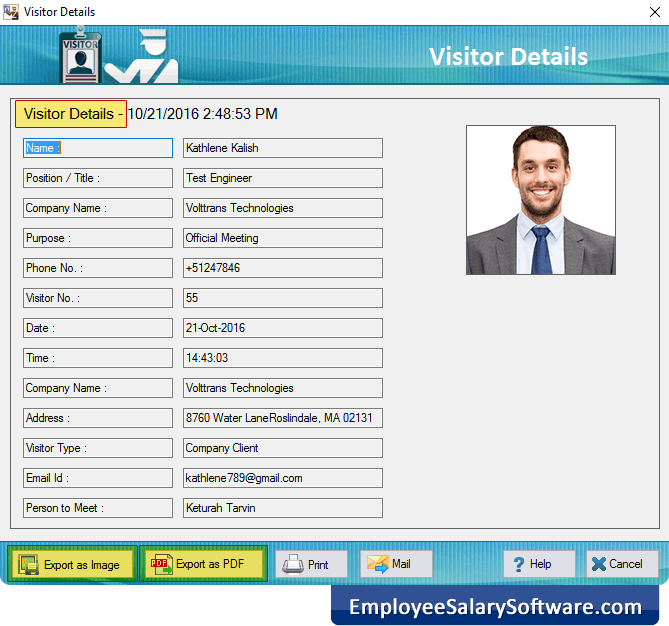This screenshot has width=669, height=626.
Task: Click the Kathlene Kalish name field
Action: point(283,148)
